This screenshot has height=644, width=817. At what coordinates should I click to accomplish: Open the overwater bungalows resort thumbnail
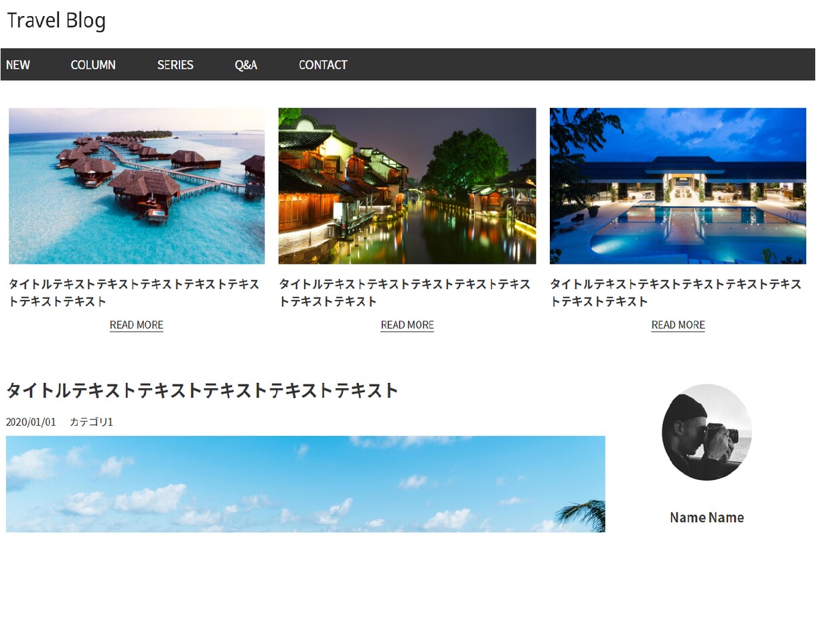(x=137, y=186)
